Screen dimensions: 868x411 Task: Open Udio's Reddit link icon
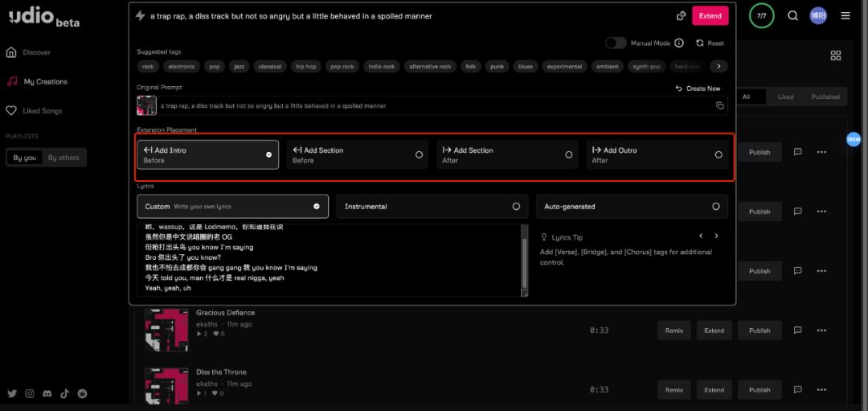[83, 394]
